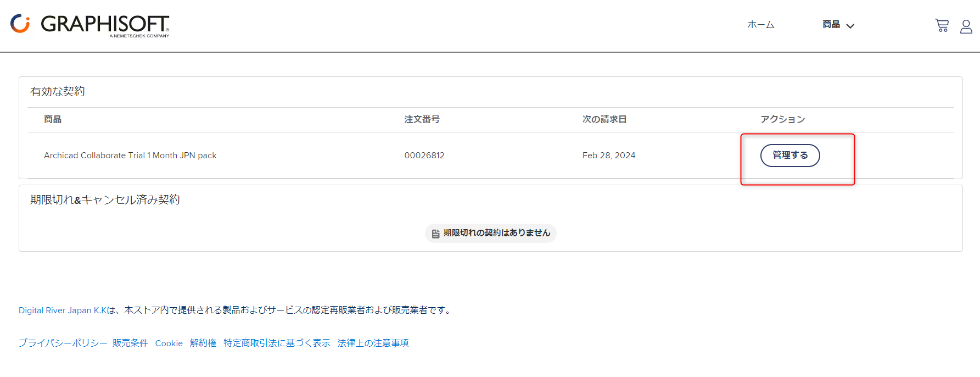This screenshot has height=377, width=980.
Task: Click the 期限切れ&キャンセル済み契約 heading
Action: pos(105,199)
